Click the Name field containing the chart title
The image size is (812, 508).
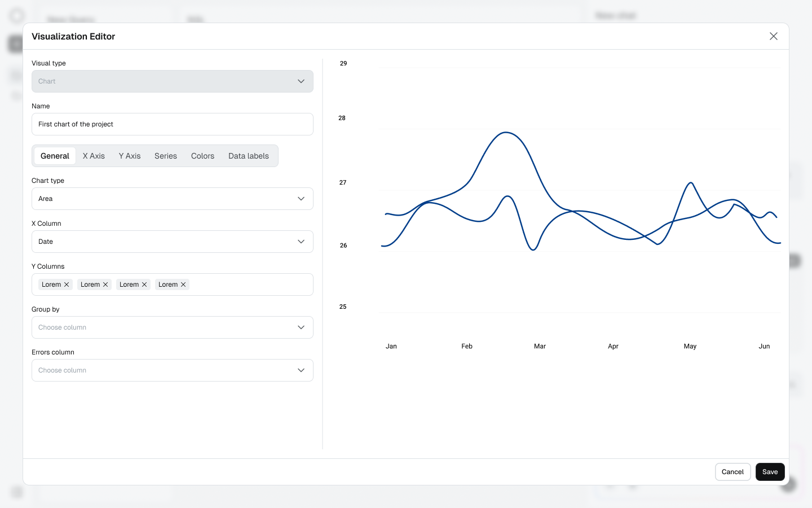[x=172, y=124]
